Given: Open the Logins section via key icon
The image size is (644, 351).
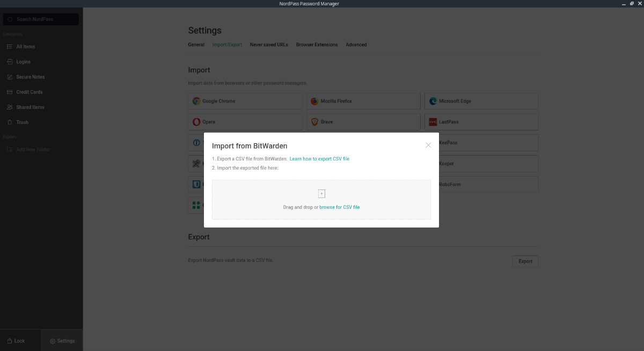Looking at the screenshot, I should click(9, 62).
